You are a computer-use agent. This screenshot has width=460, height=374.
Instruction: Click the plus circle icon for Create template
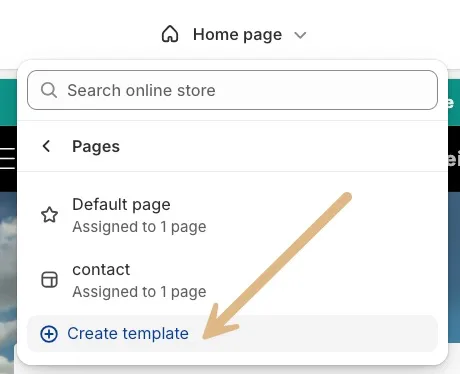49,334
